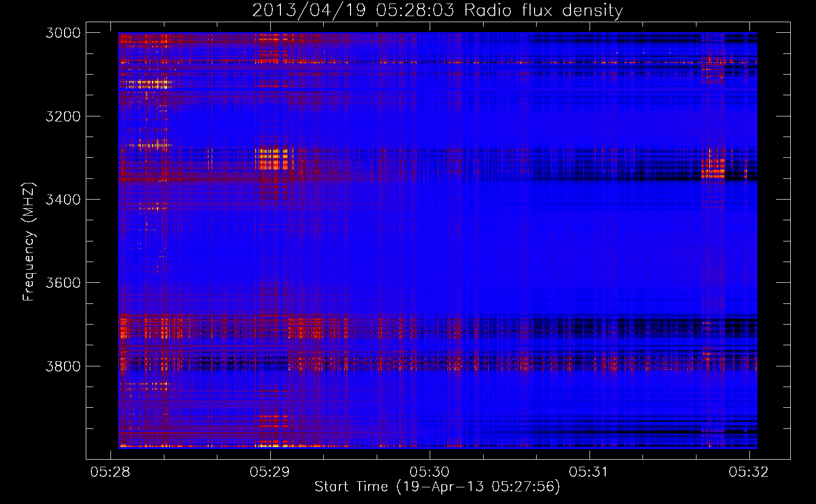Click the 3200 frequency axis label
The width and height of the screenshot is (816, 504).
click(63, 116)
